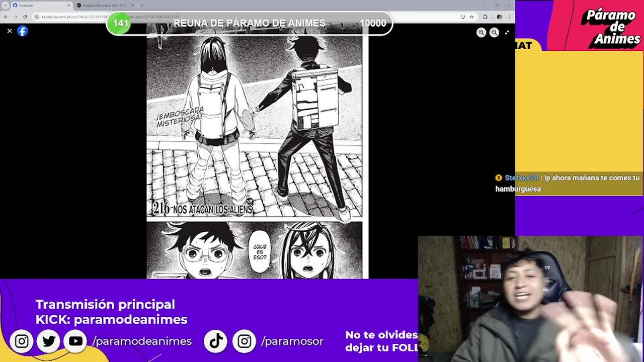Screen dimensions: 644x362
Task: Click the Twitter bird icon
Action: point(49,341)
